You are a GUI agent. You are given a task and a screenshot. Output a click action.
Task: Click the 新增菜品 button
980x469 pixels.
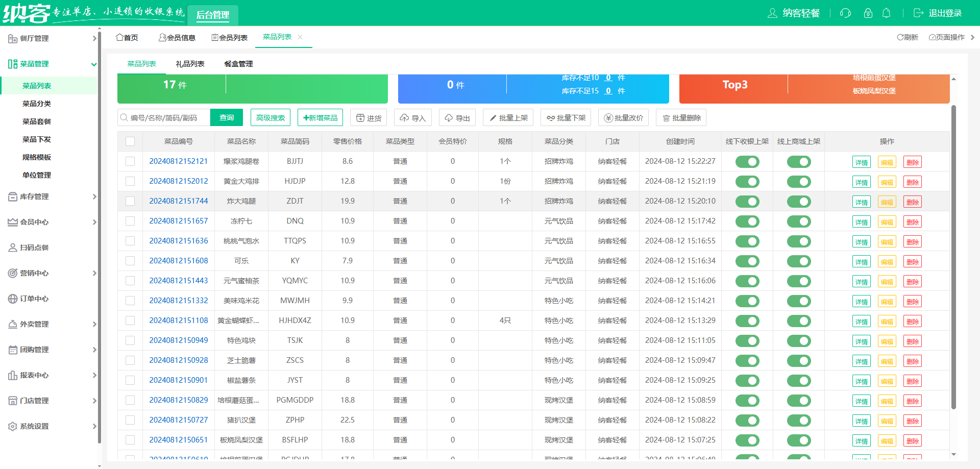[320, 118]
